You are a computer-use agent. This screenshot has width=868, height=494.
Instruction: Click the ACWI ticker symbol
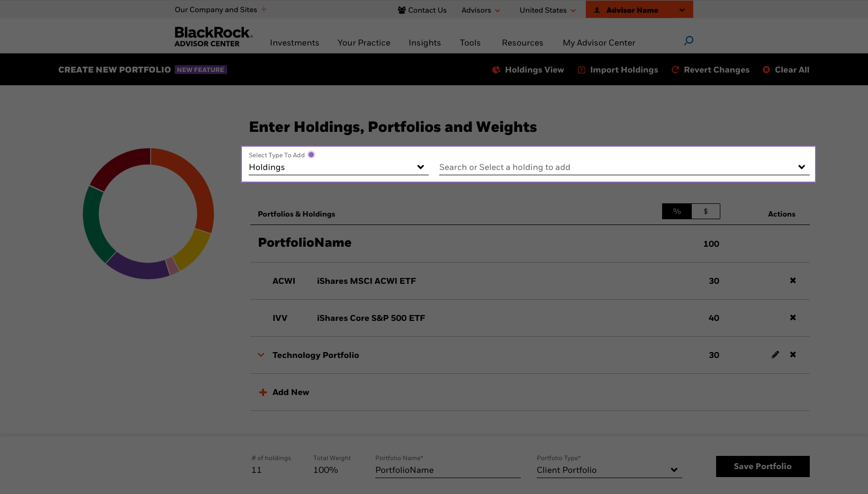284,281
